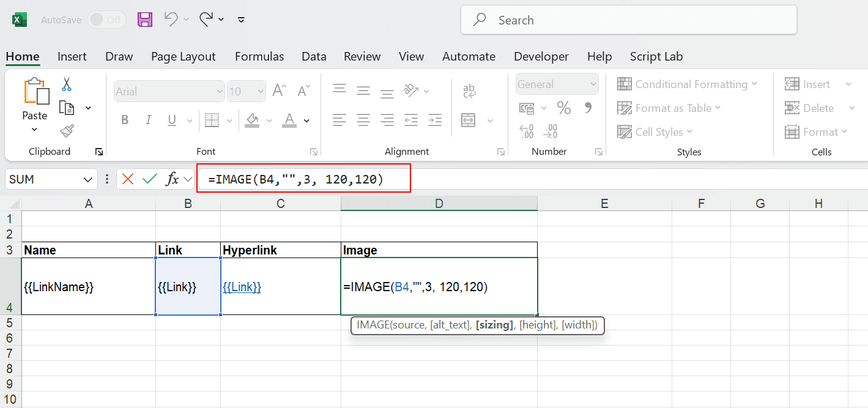
Task: Open the Formulas tab
Action: click(x=259, y=56)
